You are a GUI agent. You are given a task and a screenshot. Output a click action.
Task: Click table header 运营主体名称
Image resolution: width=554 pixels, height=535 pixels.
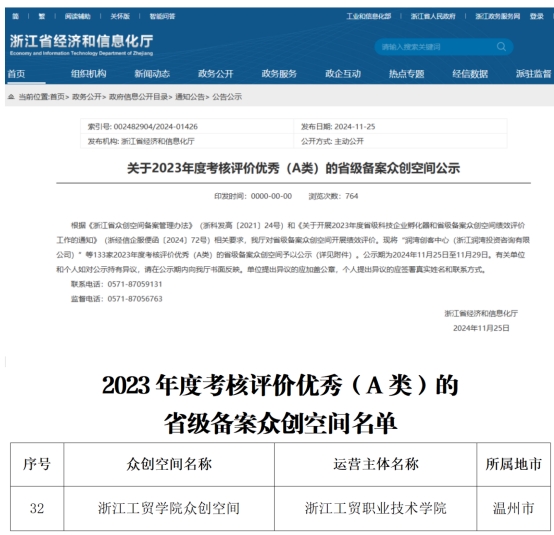[x=376, y=464]
